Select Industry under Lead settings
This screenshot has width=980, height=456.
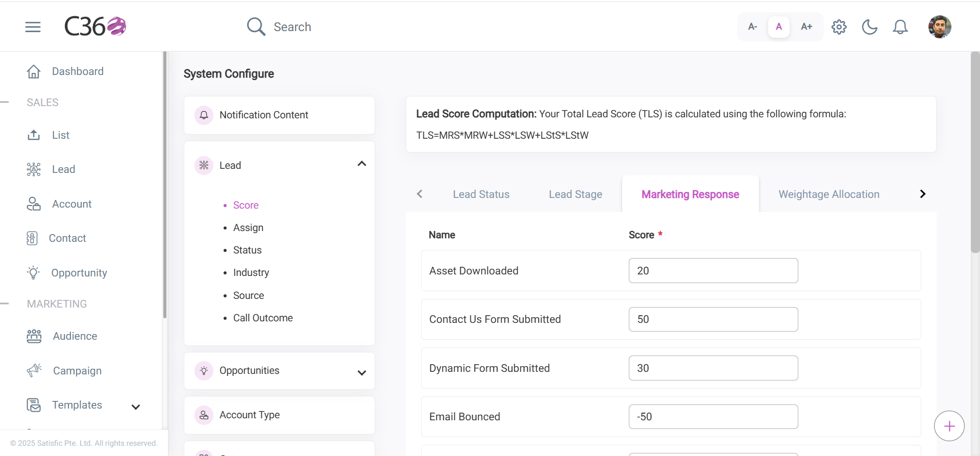point(251,272)
